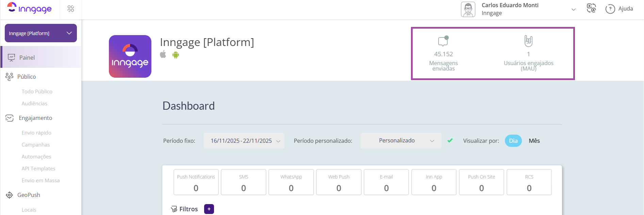The height and width of the screenshot is (215, 644).
Task: Open Campanhas under Engajamento
Action: (36, 145)
